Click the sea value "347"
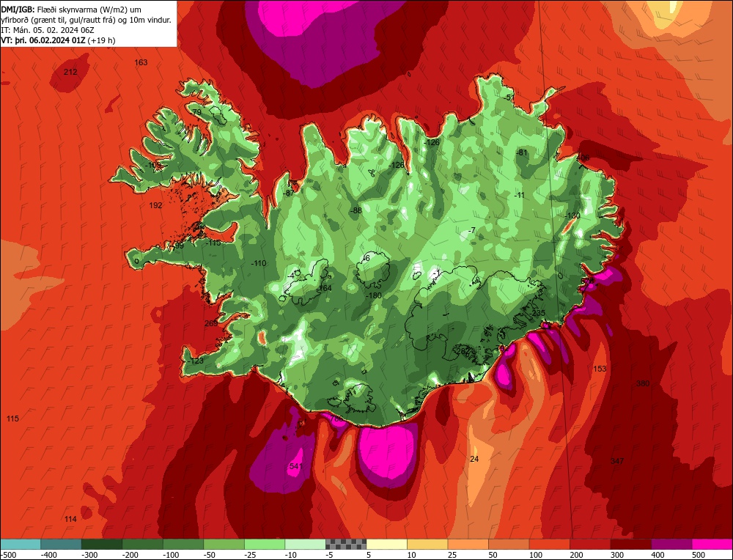Viewport: 733px width, 560px height. coord(617,461)
